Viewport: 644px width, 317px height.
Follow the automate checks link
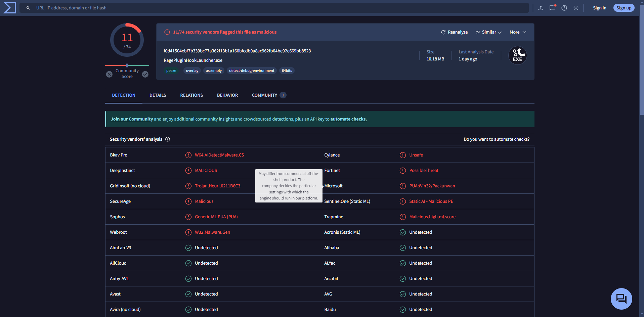[349, 119]
